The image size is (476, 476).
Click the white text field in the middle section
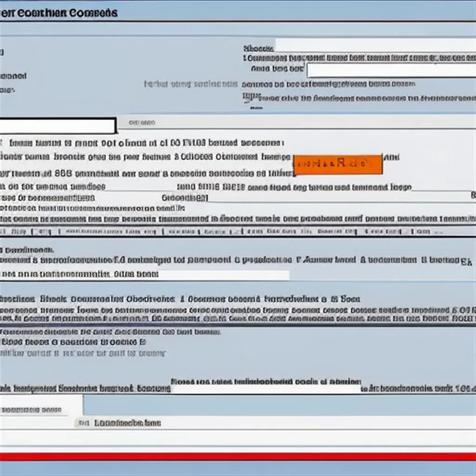pyautogui.click(x=223, y=275)
